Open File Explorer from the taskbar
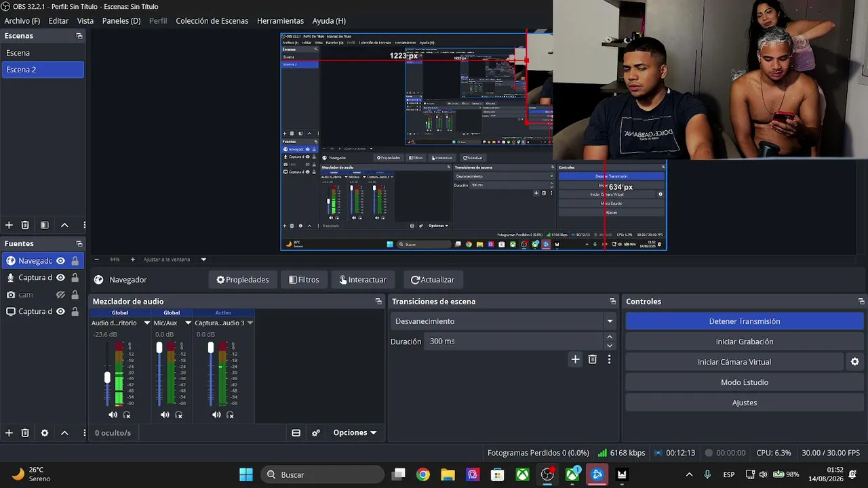 coord(448,474)
